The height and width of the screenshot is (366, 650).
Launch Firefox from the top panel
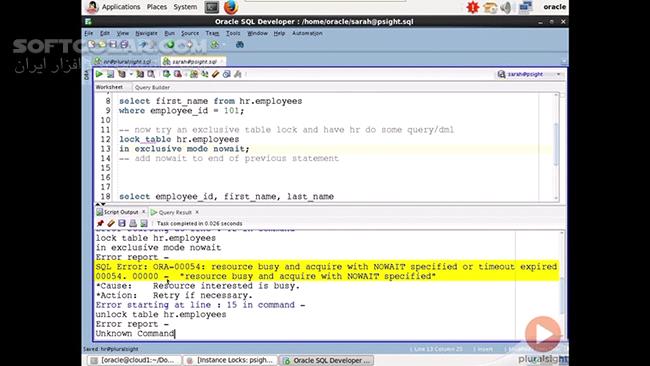pyautogui.click(x=231, y=7)
